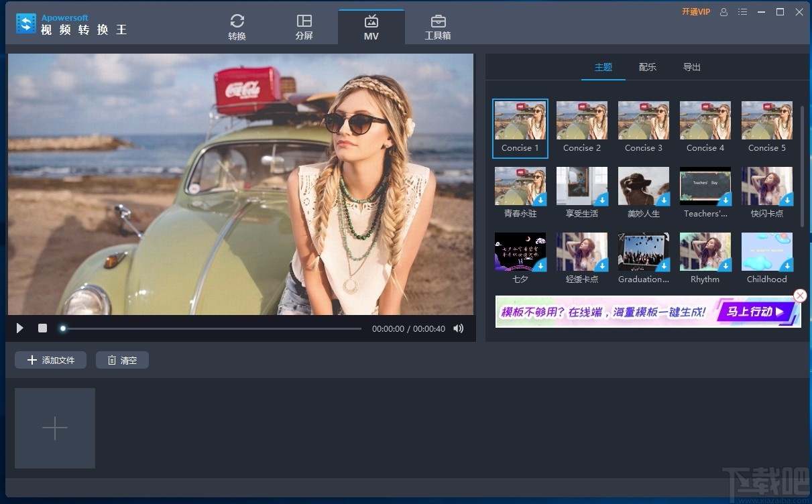Switch to the 分屏 split-screen tab
Screen dimensions: 812x504
tap(304, 27)
